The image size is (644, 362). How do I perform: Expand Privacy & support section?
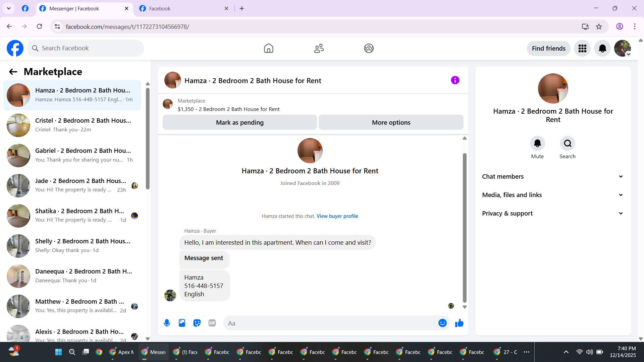click(553, 214)
